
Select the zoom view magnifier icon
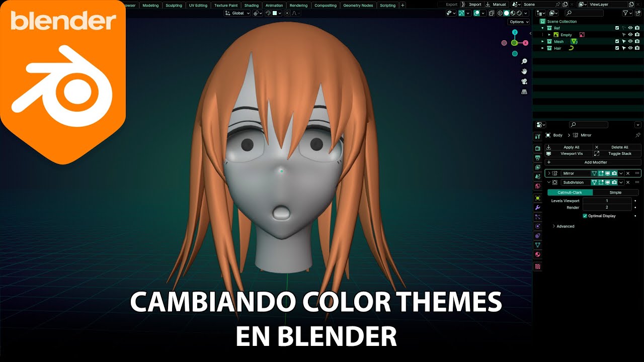[x=524, y=61]
